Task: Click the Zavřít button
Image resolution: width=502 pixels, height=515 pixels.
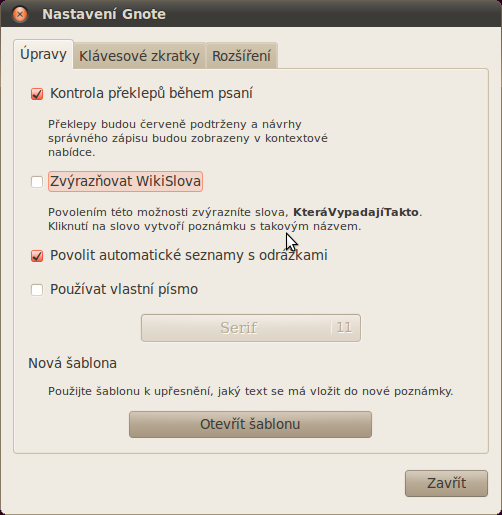Action: click(446, 483)
